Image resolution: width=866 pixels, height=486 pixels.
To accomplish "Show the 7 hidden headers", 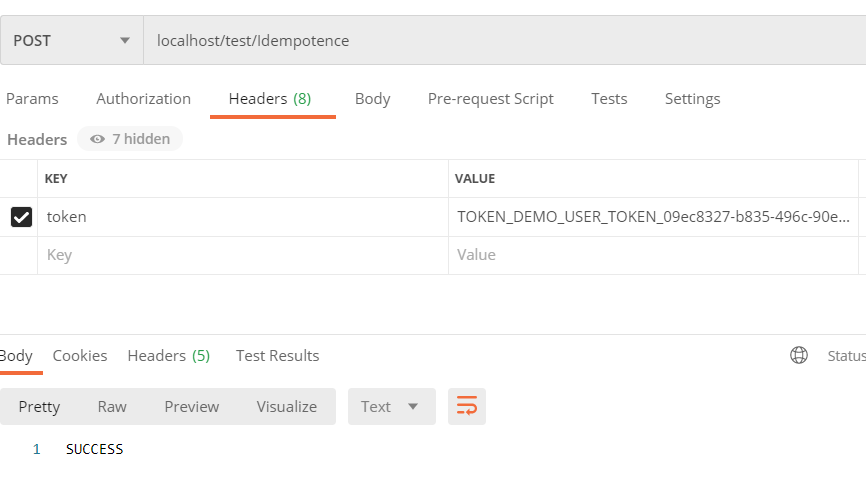I will point(130,139).
